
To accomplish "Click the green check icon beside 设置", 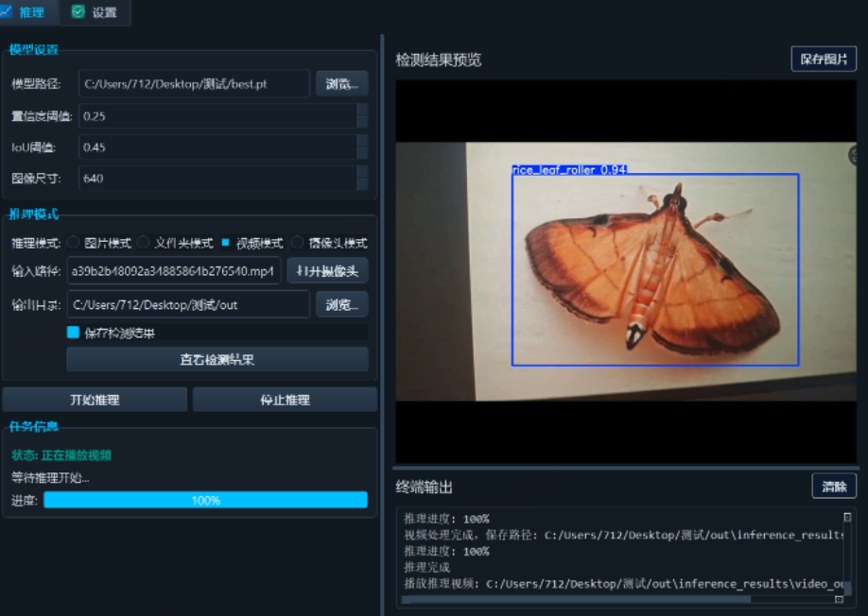I will tap(77, 13).
